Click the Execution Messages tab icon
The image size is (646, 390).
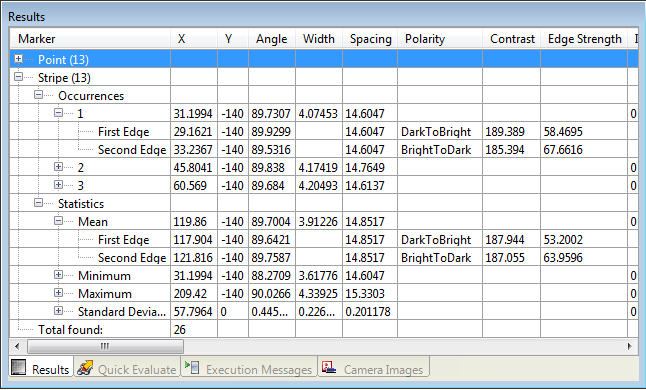point(192,367)
